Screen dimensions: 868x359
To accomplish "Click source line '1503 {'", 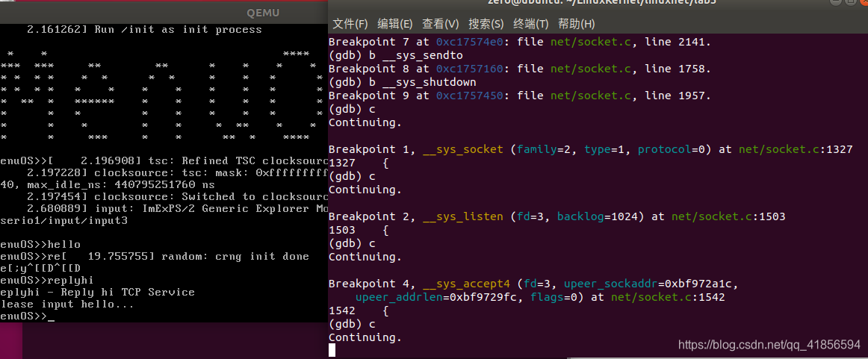I will coord(359,230).
